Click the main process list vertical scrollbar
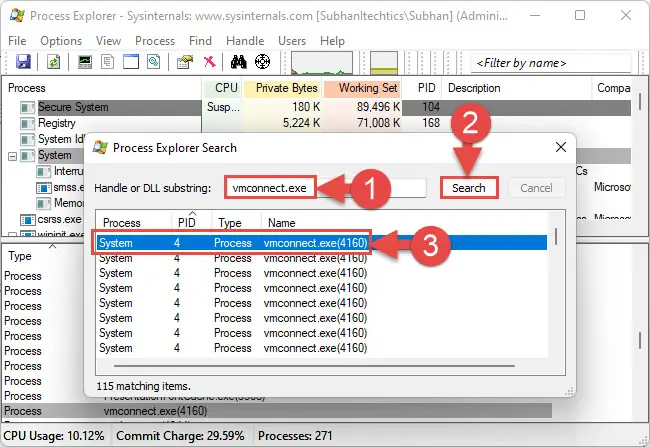This screenshot has height=447, width=650. click(x=640, y=102)
